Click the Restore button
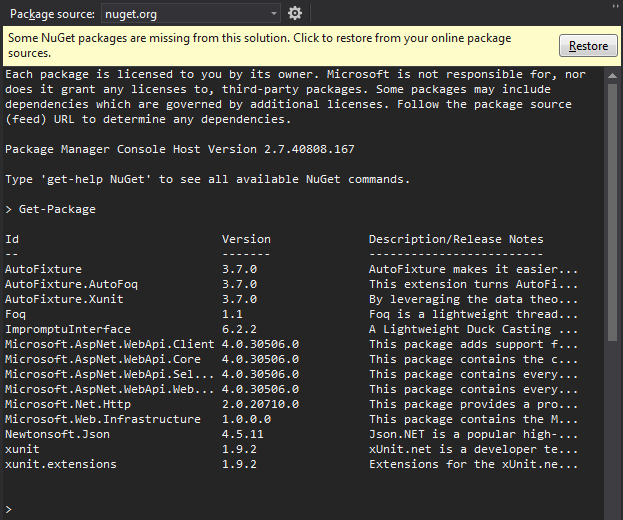The image size is (623, 520). [x=588, y=46]
